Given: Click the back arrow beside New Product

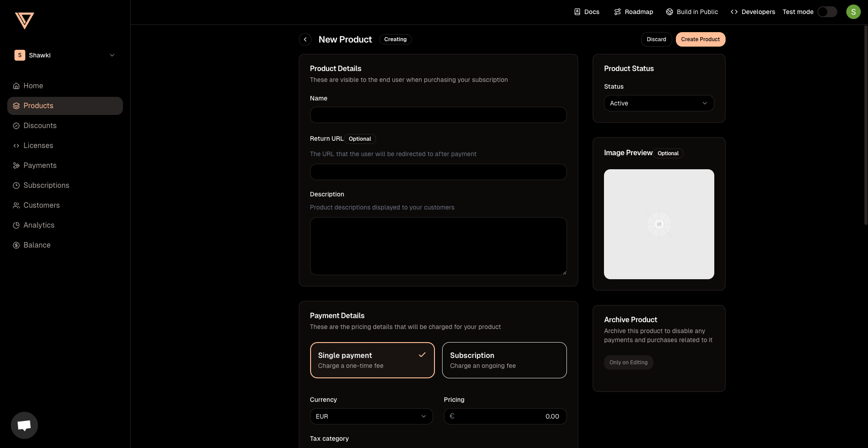Looking at the screenshot, I should 305,39.
